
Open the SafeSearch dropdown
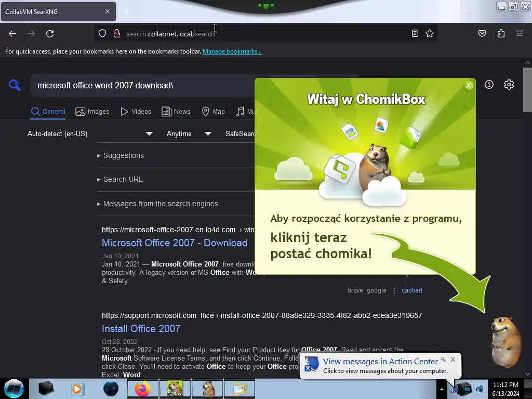pyautogui.click(x=240, y=134)
